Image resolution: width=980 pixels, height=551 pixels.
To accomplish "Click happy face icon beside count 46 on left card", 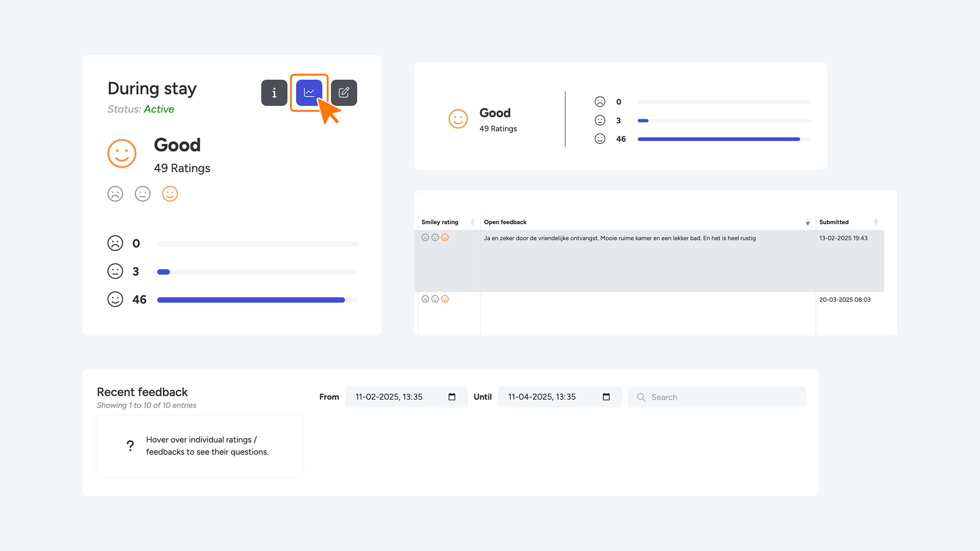I will 115,299.
